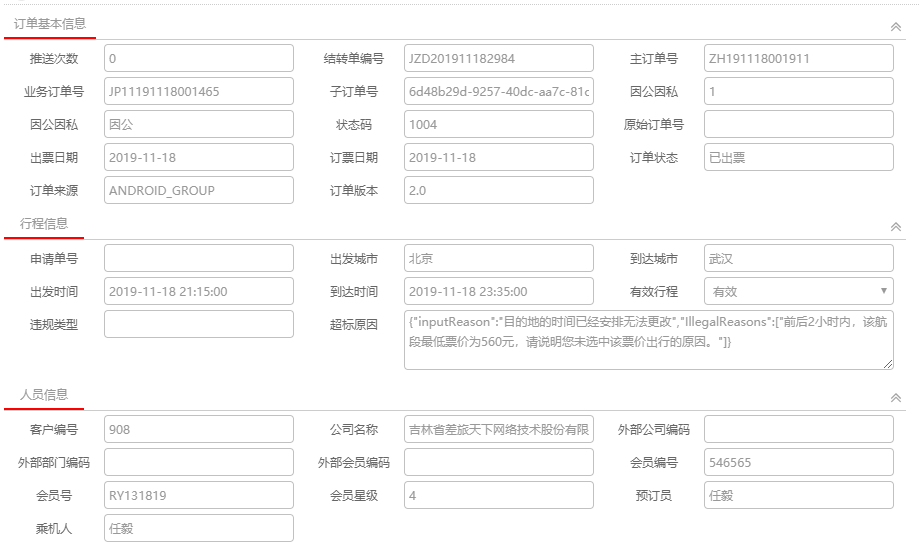Image resolution: width=920 pixels, height=548 pixels.
Task: Click the 会员星级 label
Action: (354, 495)
